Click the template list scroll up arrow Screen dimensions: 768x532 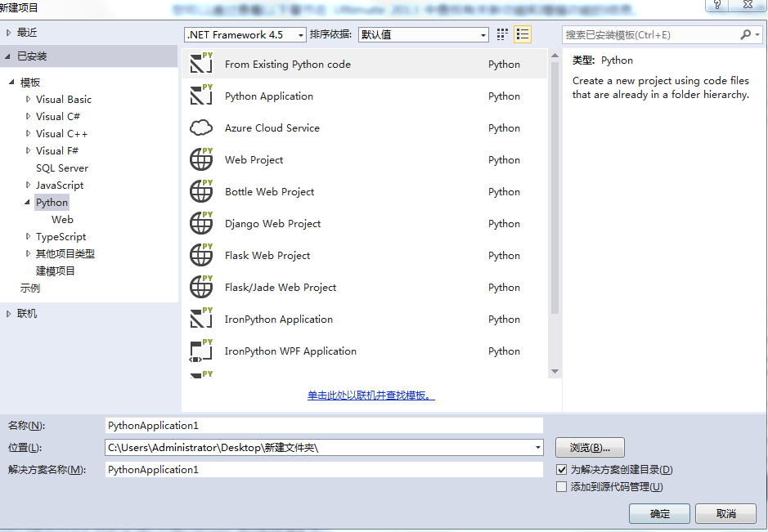tap(555, 56)
